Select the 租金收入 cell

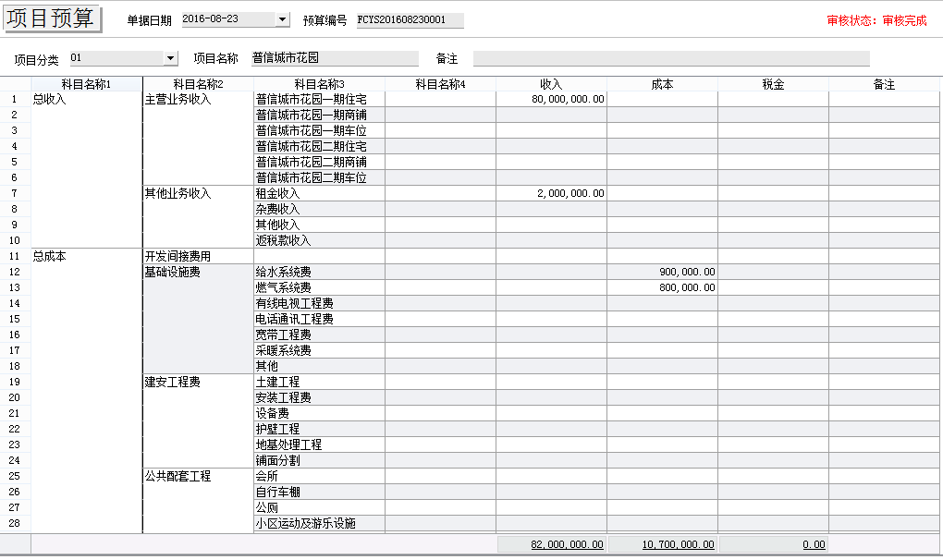tap(319, 193)
